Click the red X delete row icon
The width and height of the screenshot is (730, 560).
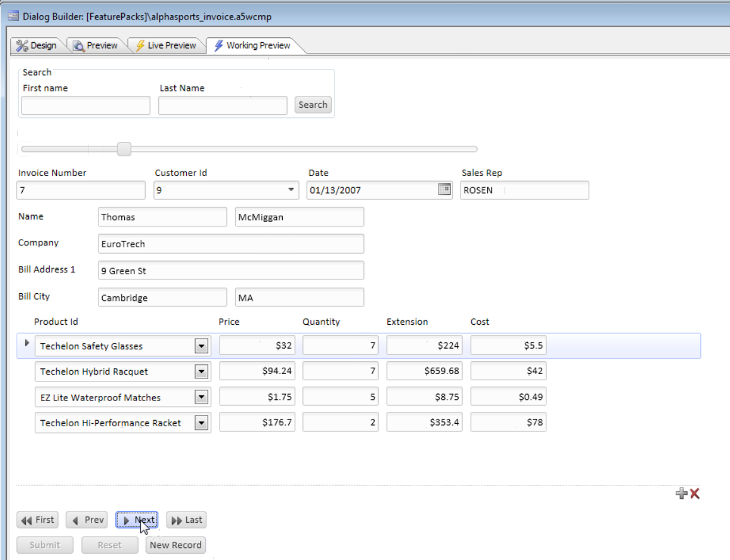pyautogui.click(x=695, y=493)
